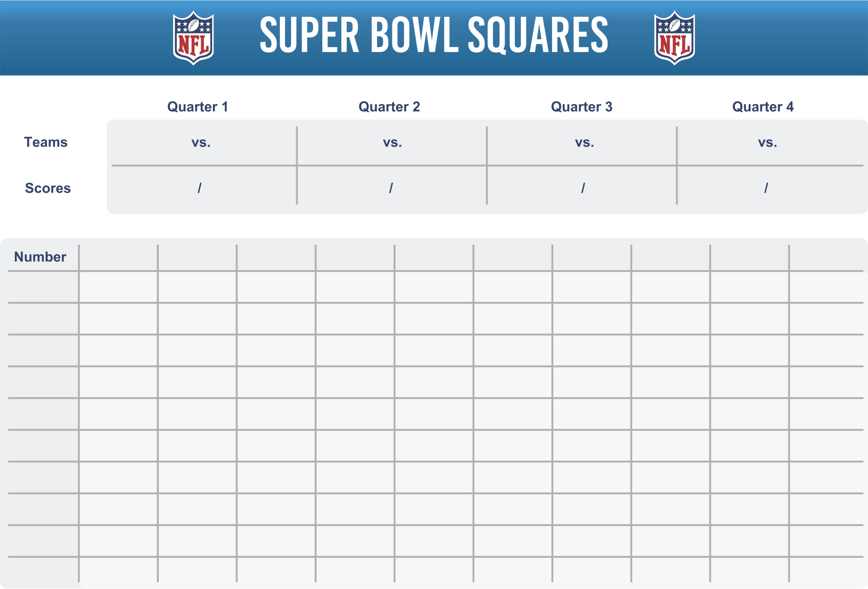Screen dimensions: 868x589
Task: Select the Quarter 4 column heading
Action: [763, 107]
